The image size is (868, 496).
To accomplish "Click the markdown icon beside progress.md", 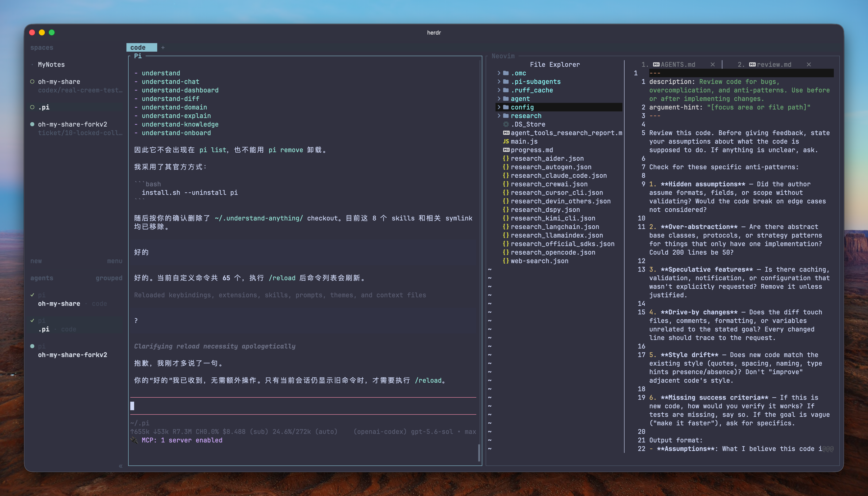I will point(506,150).
